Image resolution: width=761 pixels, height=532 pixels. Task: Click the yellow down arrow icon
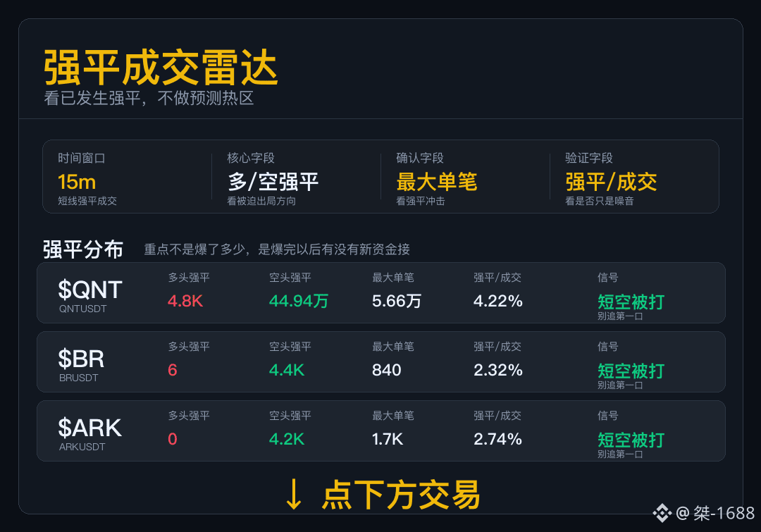pyautogui.click(x=294, y=495)
